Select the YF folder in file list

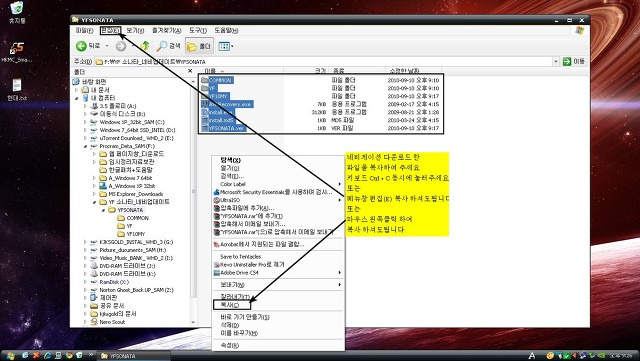209,88
